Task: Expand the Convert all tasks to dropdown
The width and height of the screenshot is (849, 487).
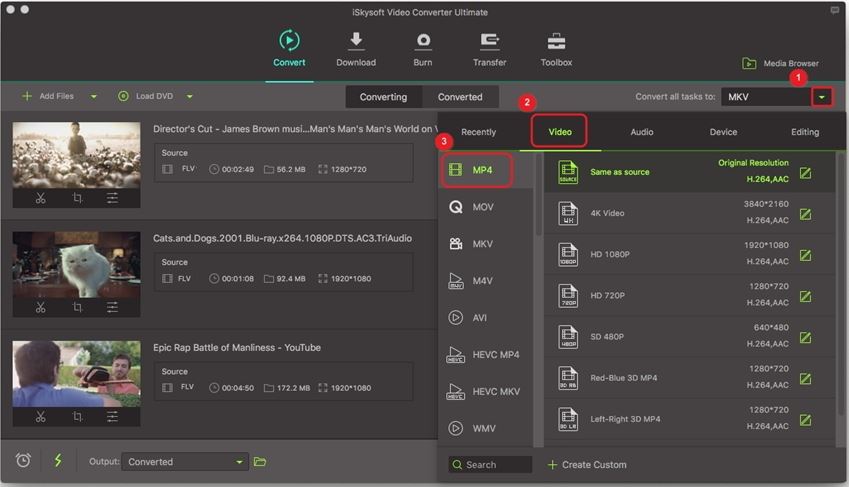Action: click(823, 97)
